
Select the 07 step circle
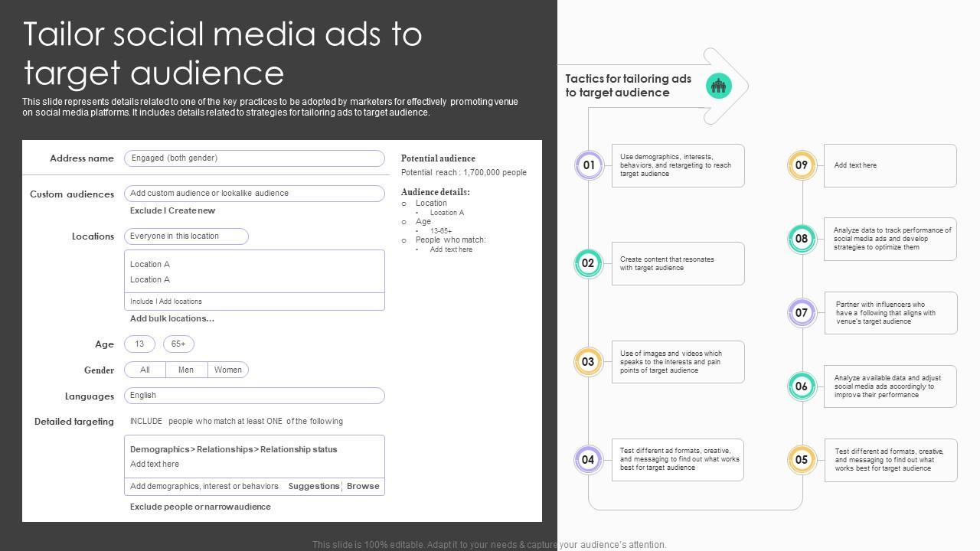[x=802, y=312]
